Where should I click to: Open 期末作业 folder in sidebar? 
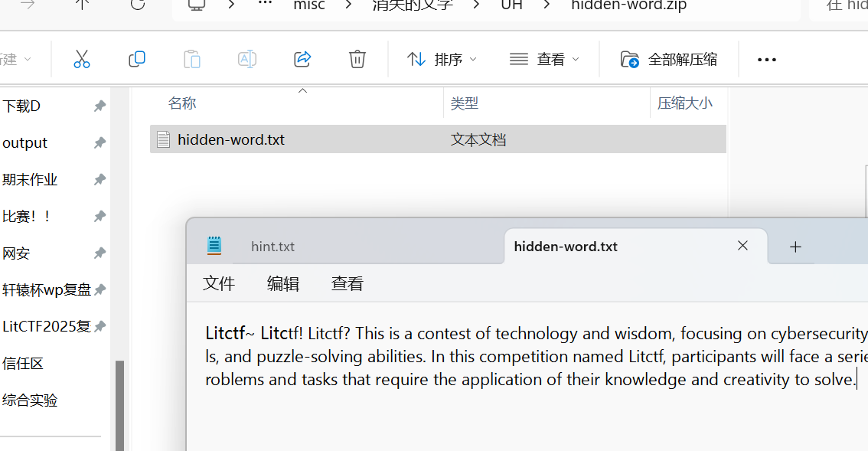pyautogui.click(x=30, y=179)
